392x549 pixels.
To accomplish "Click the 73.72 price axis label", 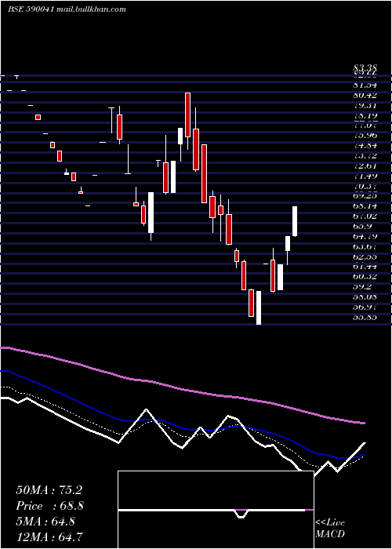I will coord(365,155).
